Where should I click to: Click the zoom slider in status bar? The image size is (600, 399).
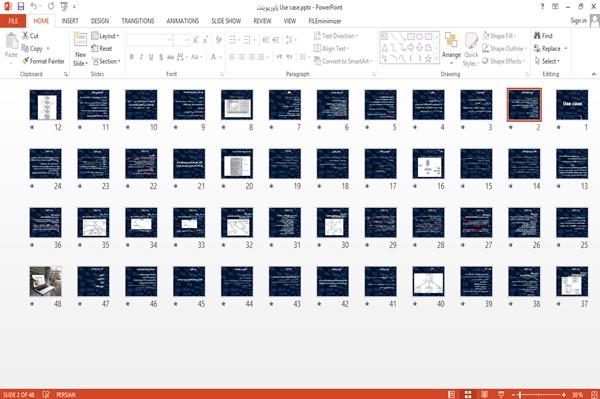539,394
